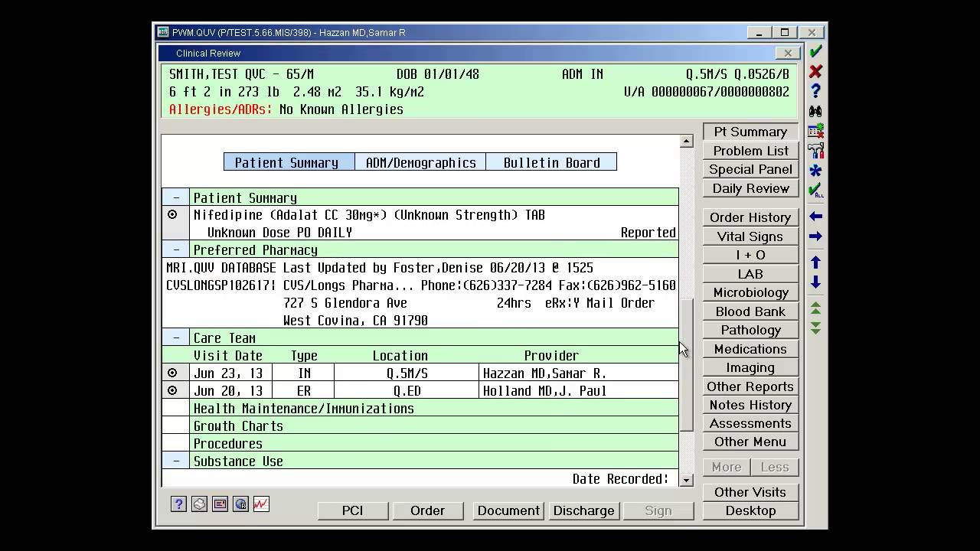Click the green checkmark OK icon

coord(816,51)
